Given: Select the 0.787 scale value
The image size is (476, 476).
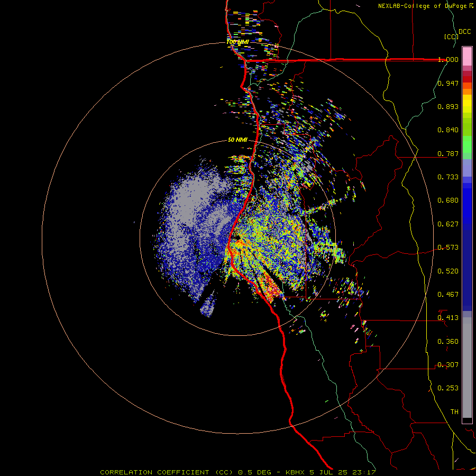Looking at the screenshot, I should 448,153.
